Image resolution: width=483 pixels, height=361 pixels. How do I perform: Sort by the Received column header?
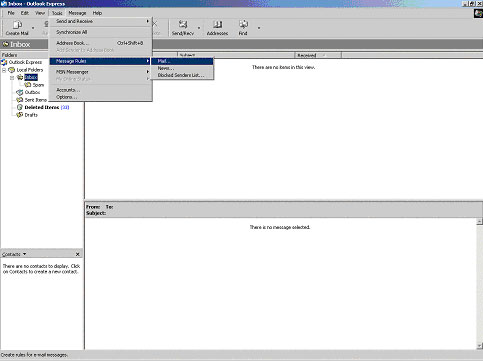click(x=318, y=55)
